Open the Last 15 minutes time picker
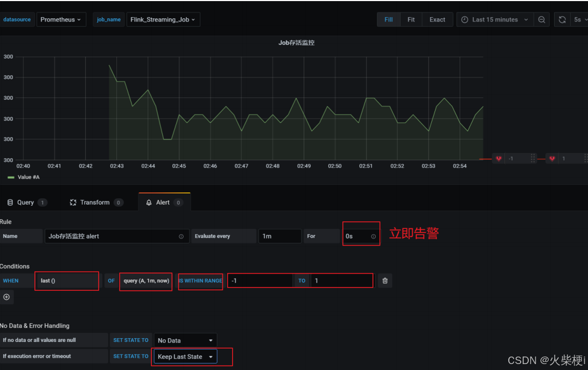This screenshot has width=588, height=370. point(495,19)
